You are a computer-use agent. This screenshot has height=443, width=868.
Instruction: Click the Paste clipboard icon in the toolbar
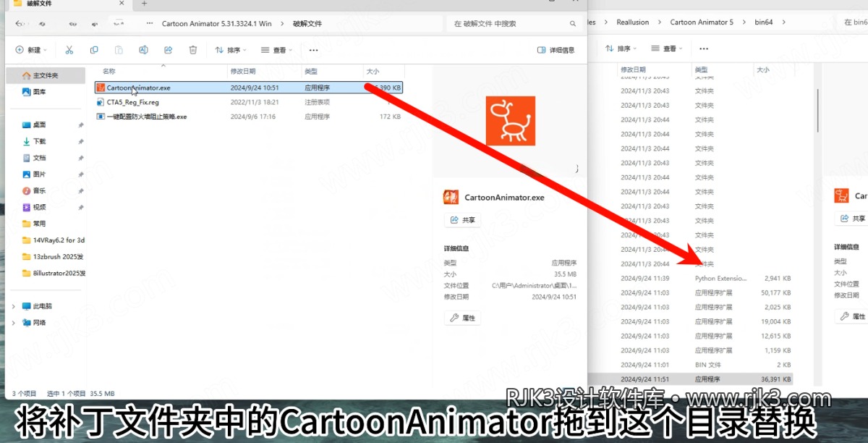(119, 50)
